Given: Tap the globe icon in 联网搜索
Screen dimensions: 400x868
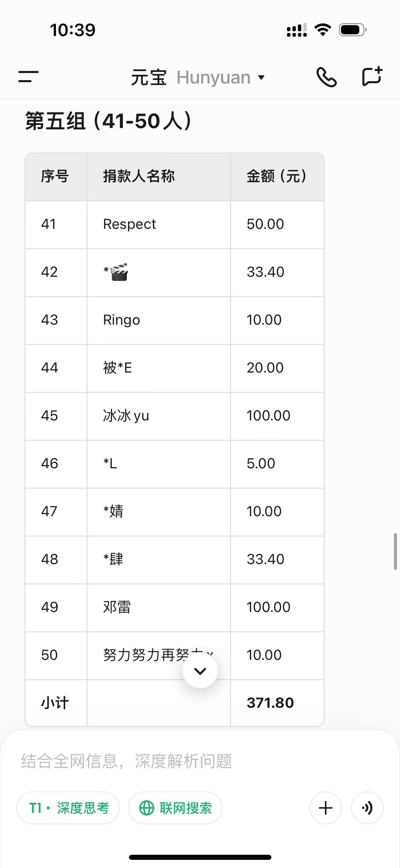Looking at the screenshot, I should click(147, 808).
